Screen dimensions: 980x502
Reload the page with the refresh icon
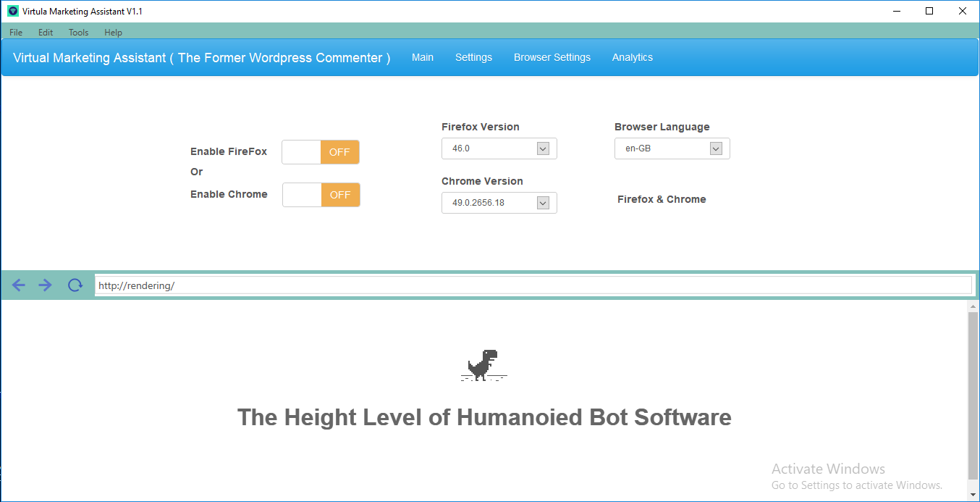coord(75,285)
